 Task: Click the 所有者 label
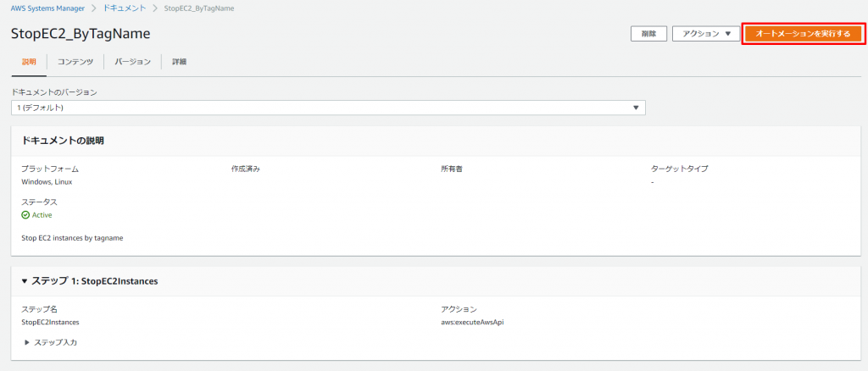pyautogui.click(x=451, y=169)
